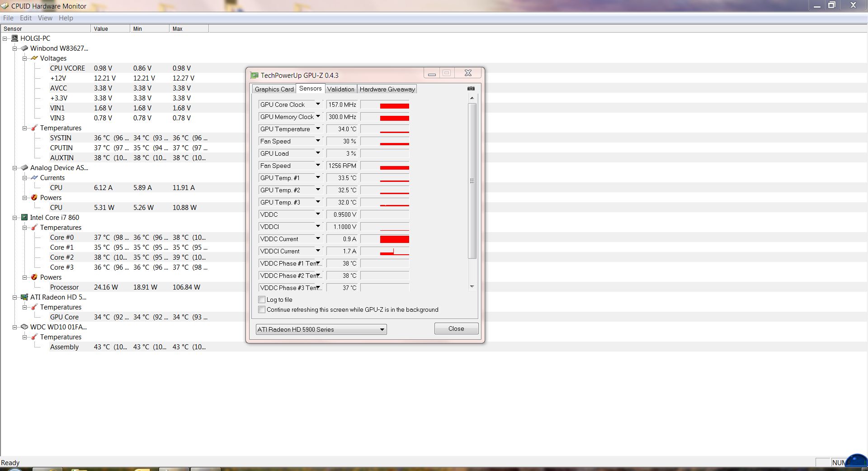The width and height of the screenshot is (868, 471).
Task: Enable the Log to file checkbox
Action: 261,300
